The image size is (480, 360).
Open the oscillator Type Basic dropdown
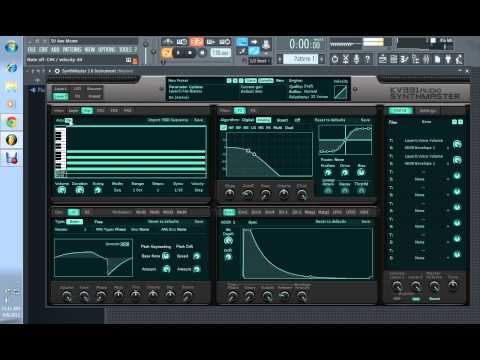coord(74,222)
